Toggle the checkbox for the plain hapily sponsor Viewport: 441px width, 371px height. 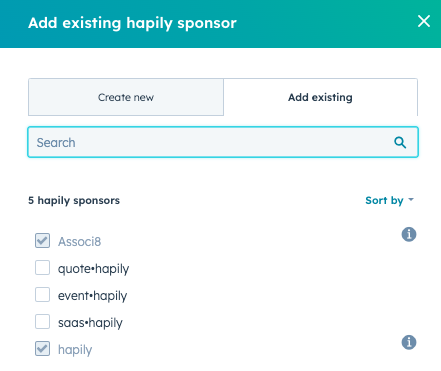(42, 349)
